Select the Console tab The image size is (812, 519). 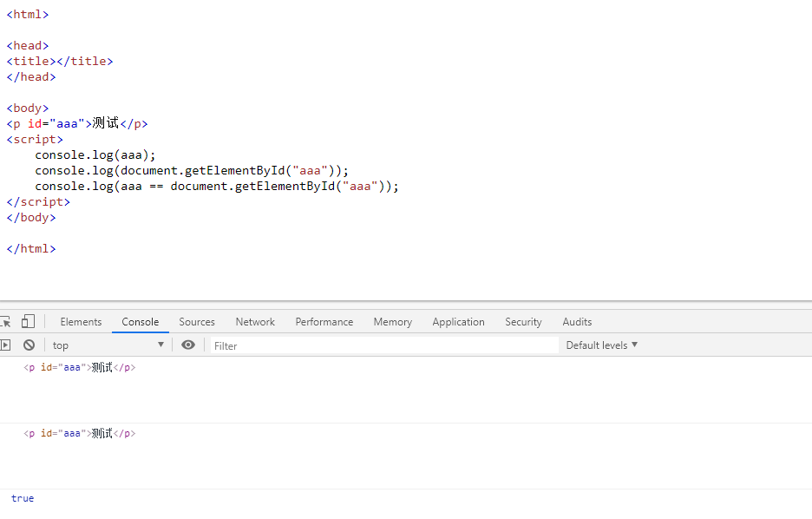pyautogui.click(x=141, y=322)
